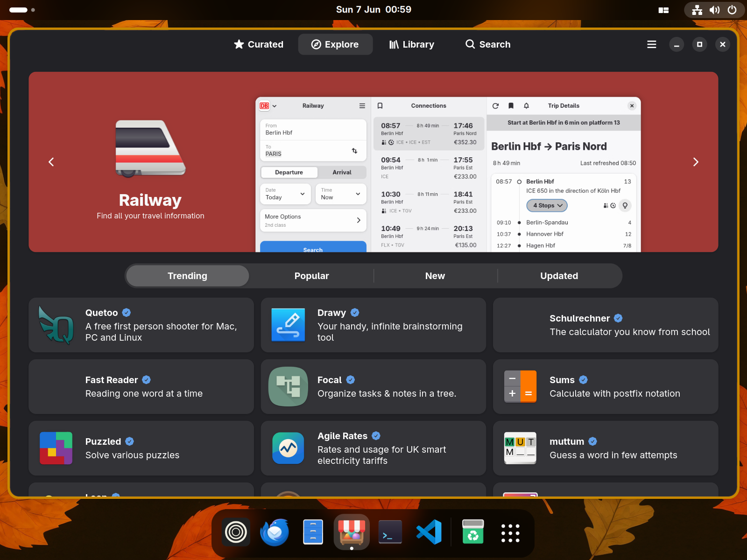Screen dimensions: 747x560
Task: Click verified badge next to Drawy
Action: [x=355, y=313]
